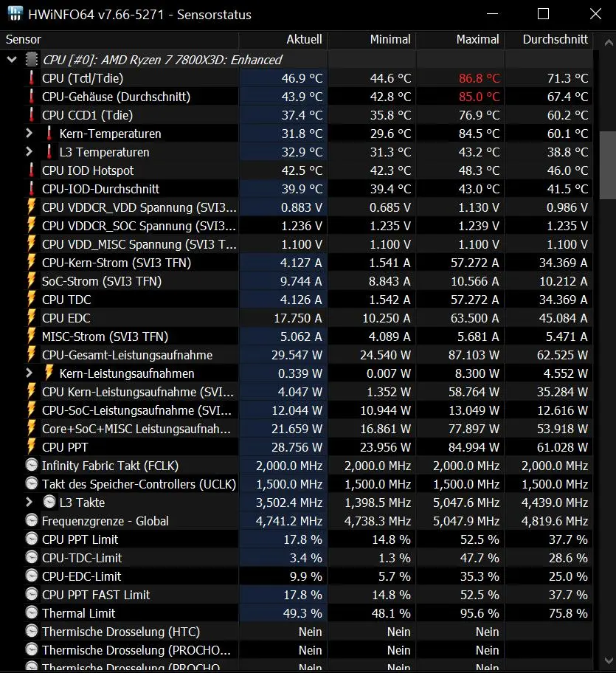
Task: Click the thermometer icon for CPU (Tctl/Tdie)
Action: [31, 78]
